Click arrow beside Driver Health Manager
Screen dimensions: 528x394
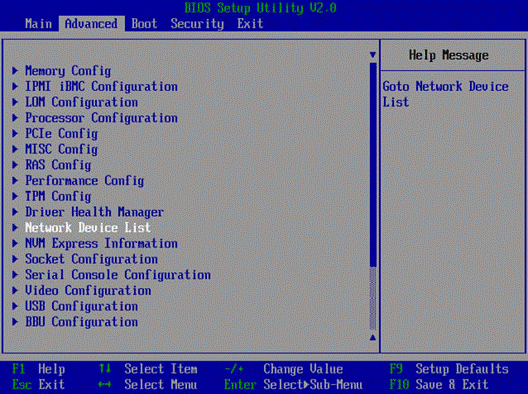pos(15,212)
